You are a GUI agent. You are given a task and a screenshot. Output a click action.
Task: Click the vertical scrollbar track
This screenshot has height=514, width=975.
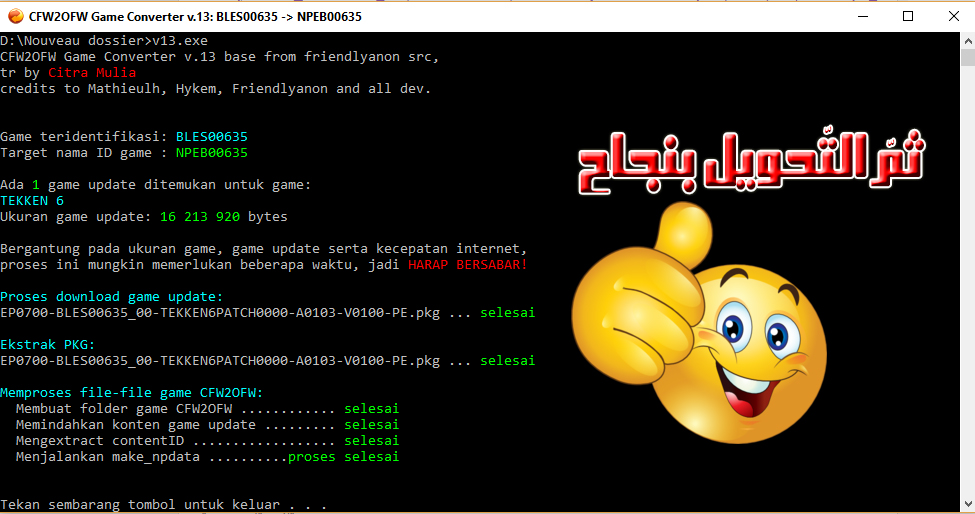pos(967,280)
